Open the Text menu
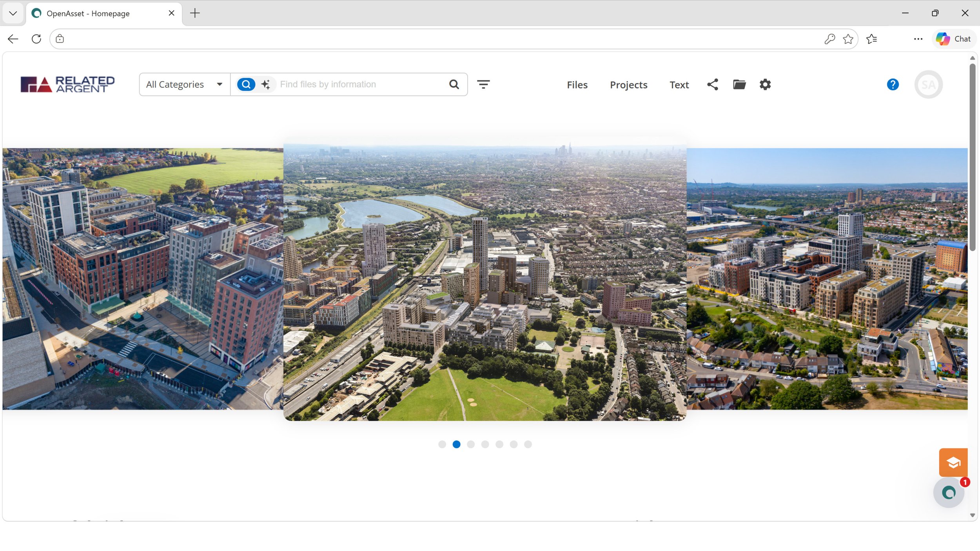This screenshot has height=551, width=980. tap(679, 85)
